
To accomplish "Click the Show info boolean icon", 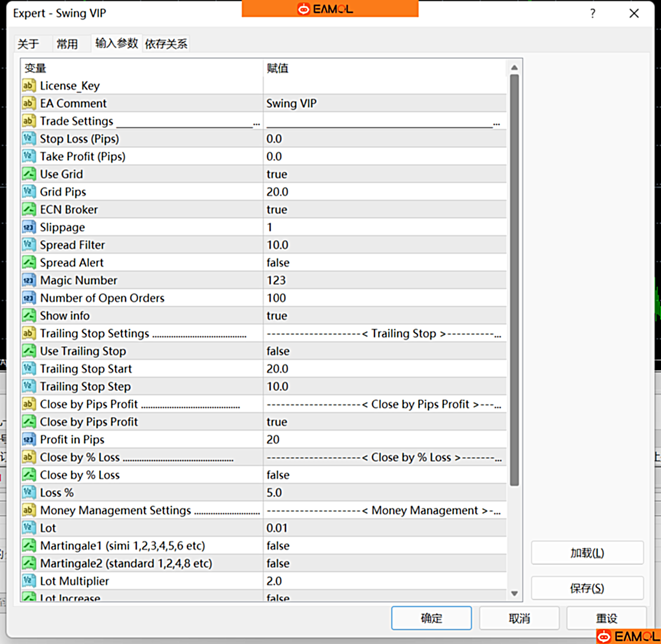I will [29, 316].
